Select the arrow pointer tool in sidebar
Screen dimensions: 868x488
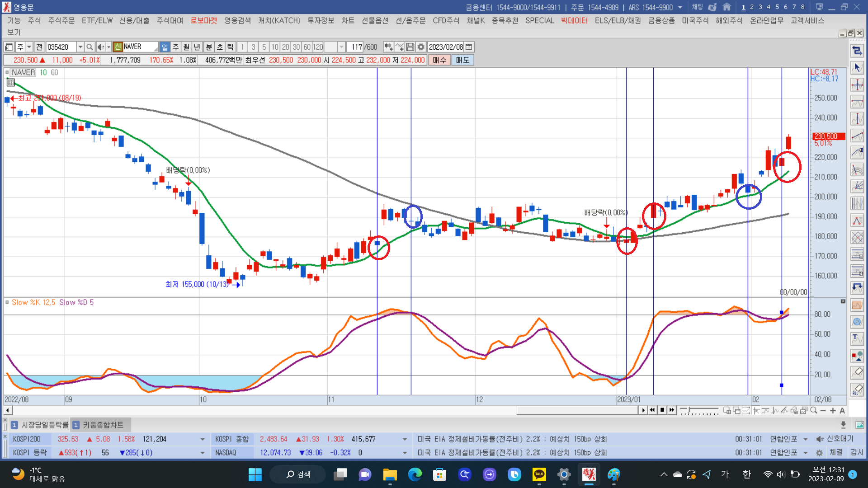[x=857, y=68]
